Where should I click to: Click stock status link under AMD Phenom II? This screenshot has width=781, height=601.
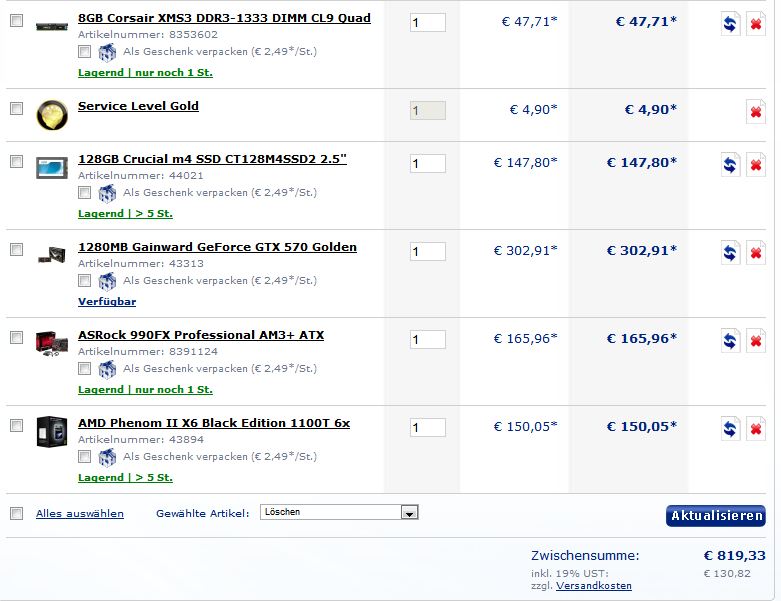pos(126,478)
